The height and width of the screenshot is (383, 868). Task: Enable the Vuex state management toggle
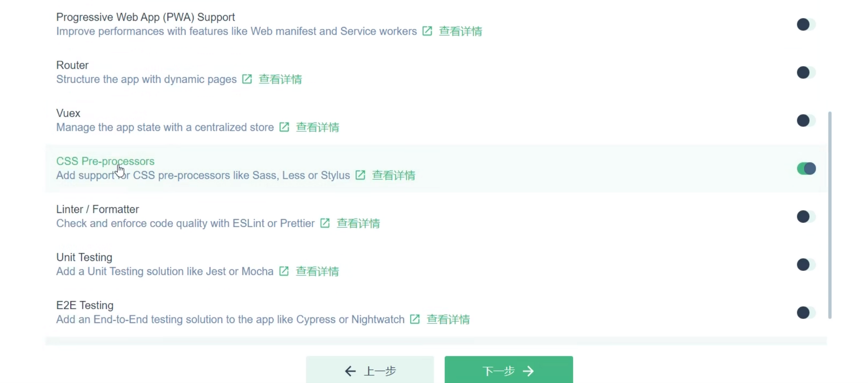click(806, 120)
